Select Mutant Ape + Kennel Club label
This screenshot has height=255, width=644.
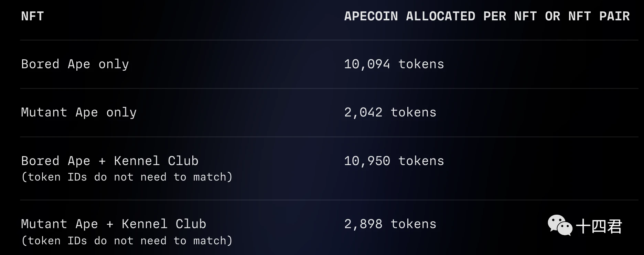pos(114,224)
